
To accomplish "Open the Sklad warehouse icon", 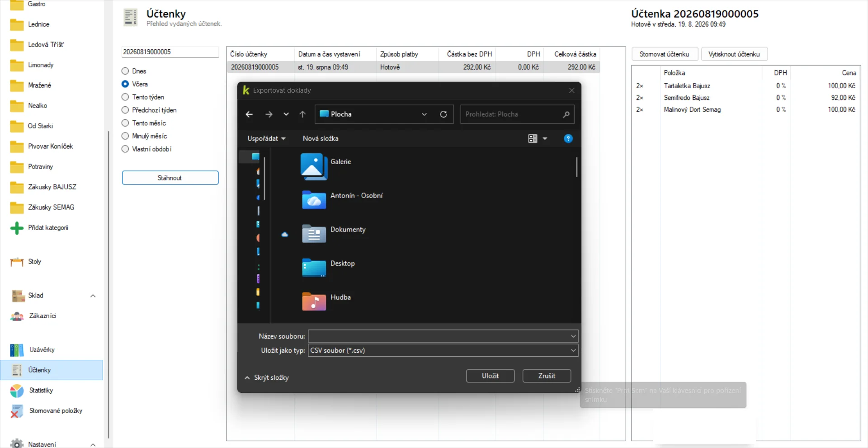I will 18,296.
